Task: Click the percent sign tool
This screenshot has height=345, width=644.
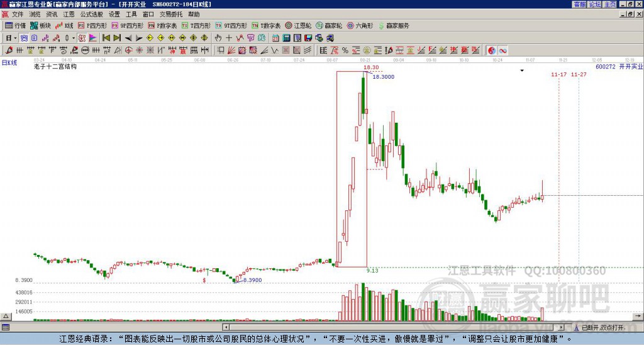Action: [345, 50]
